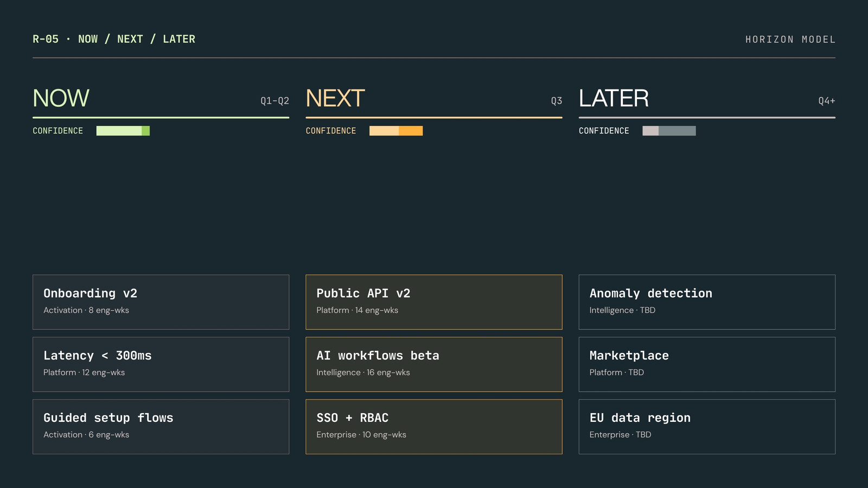Click the NEXT column heading

(335, 98)
